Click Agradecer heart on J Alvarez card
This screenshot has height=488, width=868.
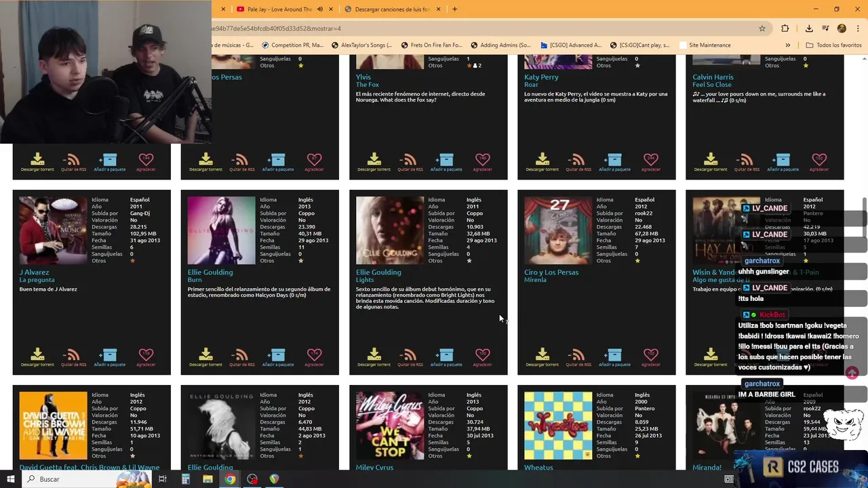pos(146,357)
